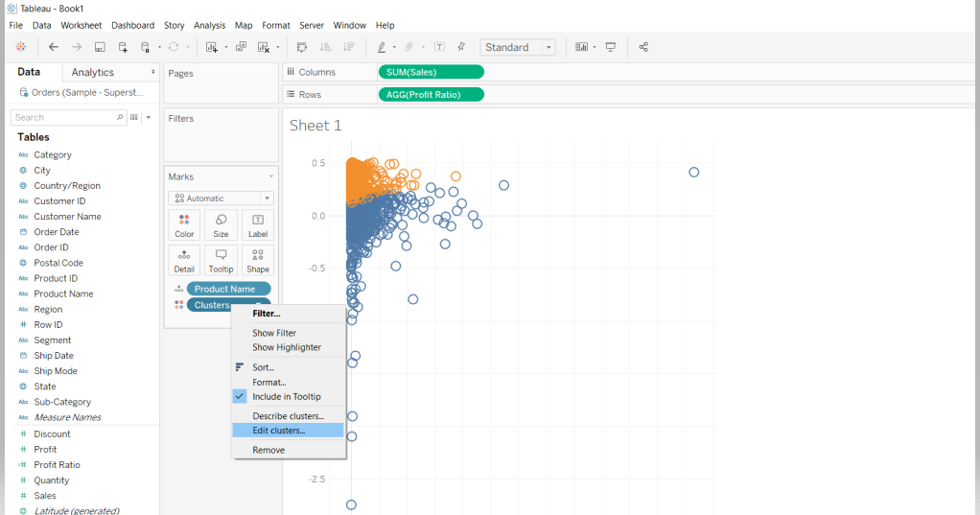The image size is (980, 515).
Task: Open the Analysis menu
Action: coord(209,25)
